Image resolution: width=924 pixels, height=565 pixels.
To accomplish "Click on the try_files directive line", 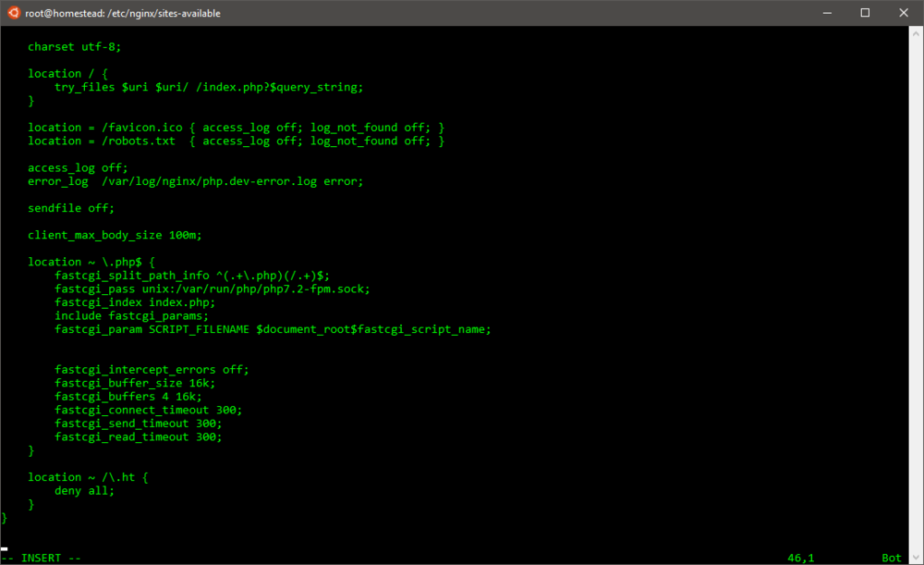I will tap(209, 87).
